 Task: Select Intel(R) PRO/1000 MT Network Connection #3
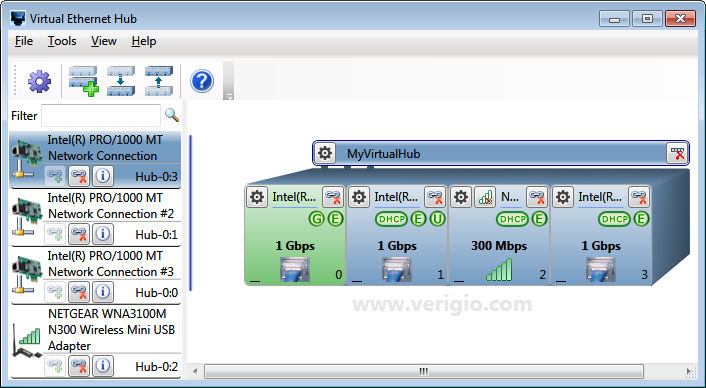click(95, 276)
